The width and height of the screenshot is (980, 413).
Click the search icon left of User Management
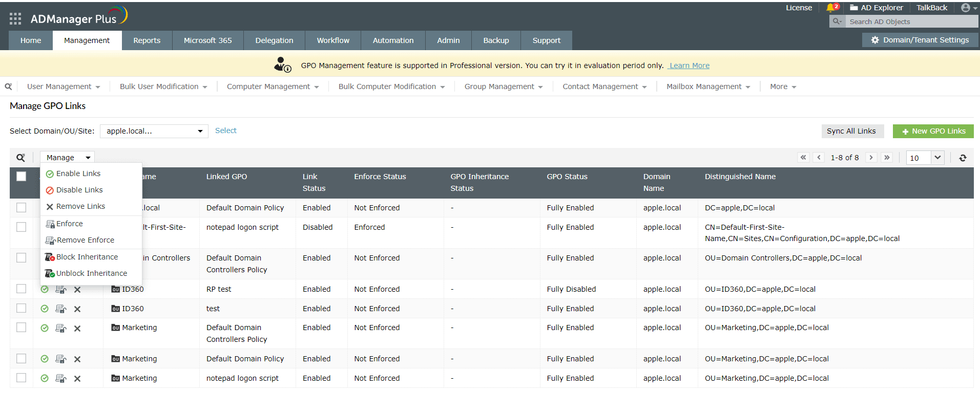(8, 86)
